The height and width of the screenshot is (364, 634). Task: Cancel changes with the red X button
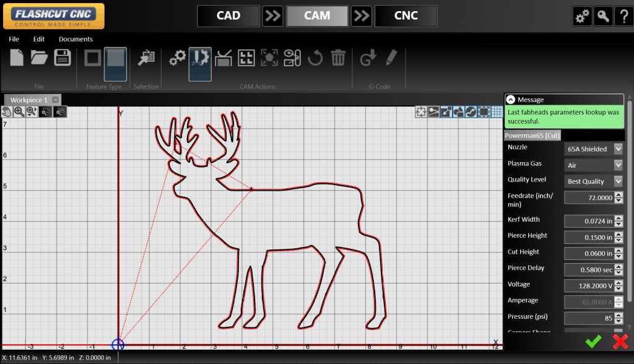pos(620,341)
